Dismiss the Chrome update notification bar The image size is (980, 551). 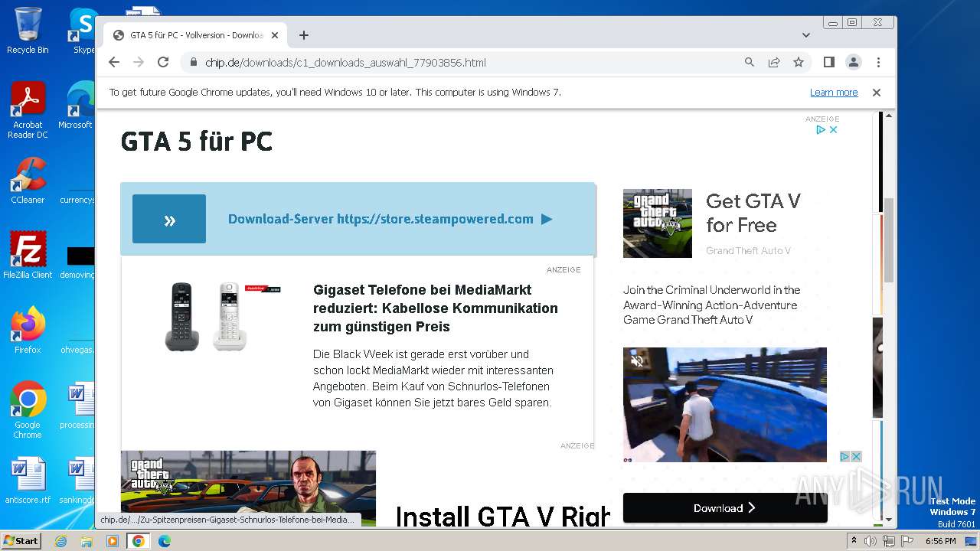(877, 93)
